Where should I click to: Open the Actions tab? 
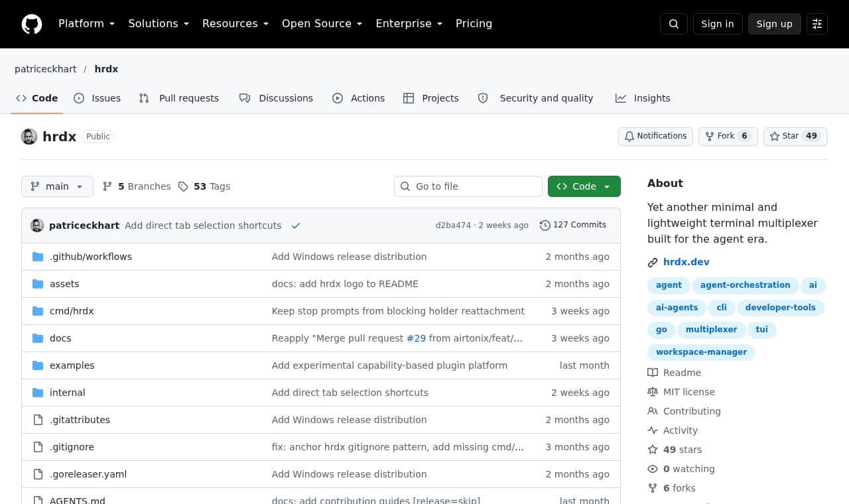coord(358,98)
